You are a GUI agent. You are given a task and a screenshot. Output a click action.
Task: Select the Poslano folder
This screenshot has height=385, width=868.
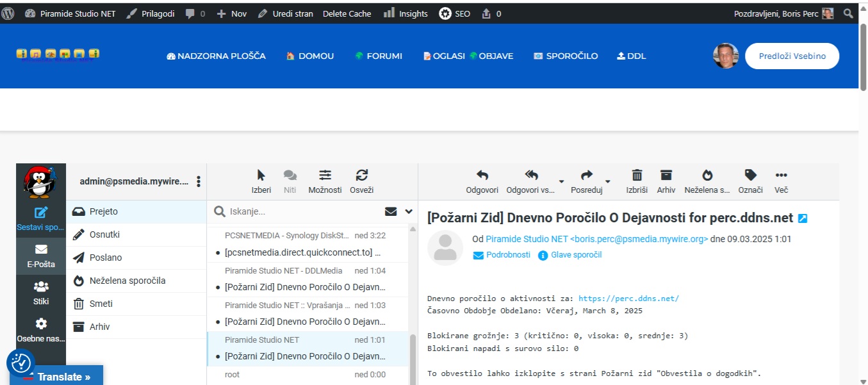tap(106, 258)
